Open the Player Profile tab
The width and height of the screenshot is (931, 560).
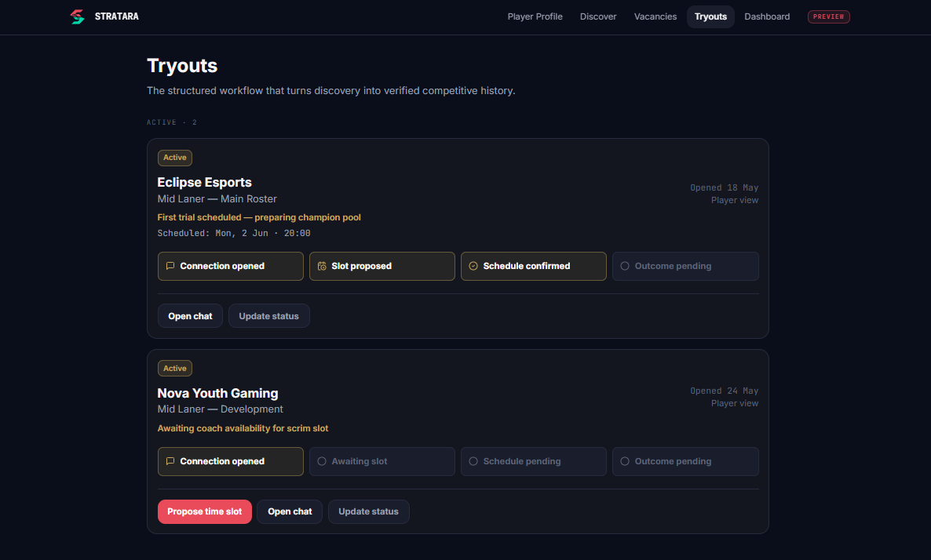pos(535,16)
